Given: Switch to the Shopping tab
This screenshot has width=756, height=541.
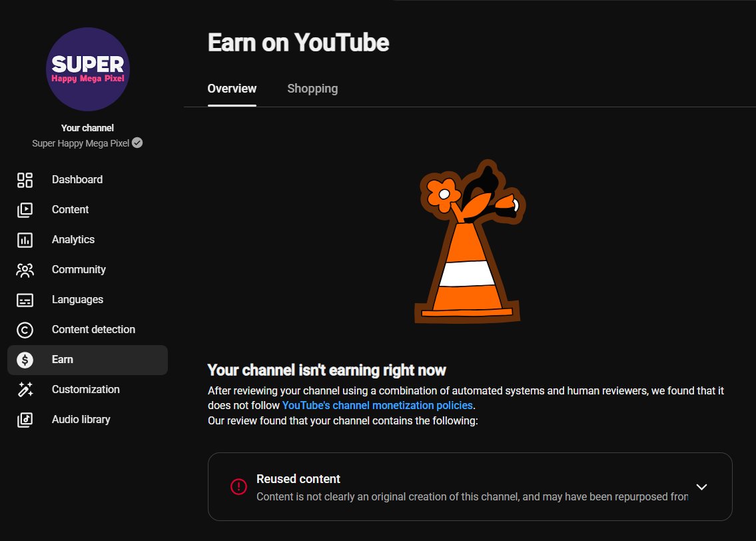Looking at the screenshot, I should (x=312, y=89).
